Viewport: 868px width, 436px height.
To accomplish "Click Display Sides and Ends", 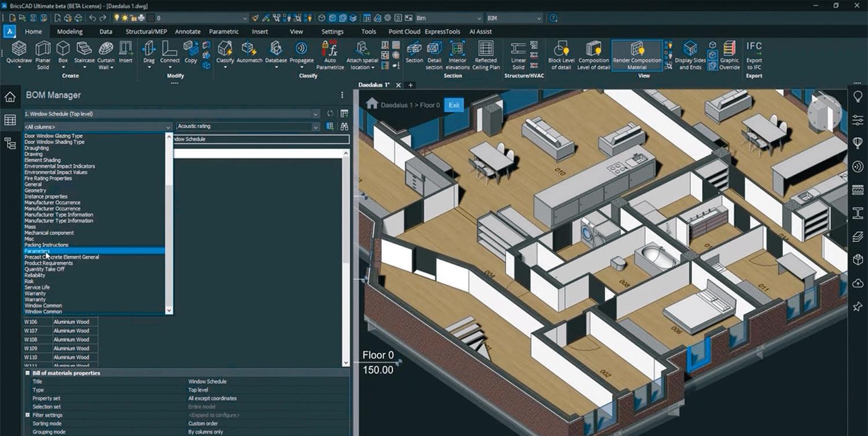I will (x=690, y=55).
